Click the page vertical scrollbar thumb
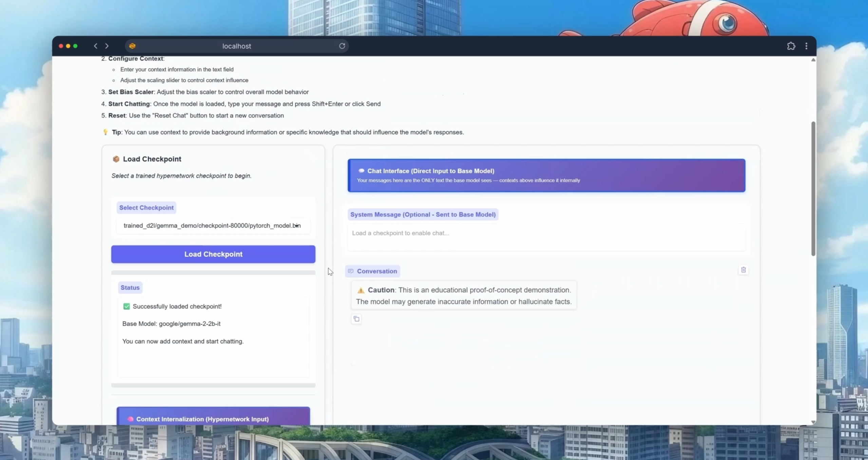868x460 pixels. pyautogui.click(x=813, y=188)
